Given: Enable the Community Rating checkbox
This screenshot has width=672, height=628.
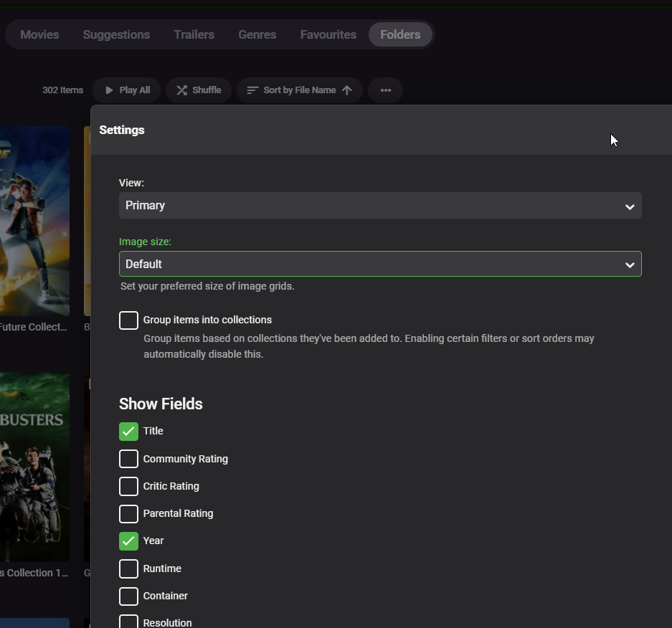Looking at the screenshot, I should [x=128, y=459].
